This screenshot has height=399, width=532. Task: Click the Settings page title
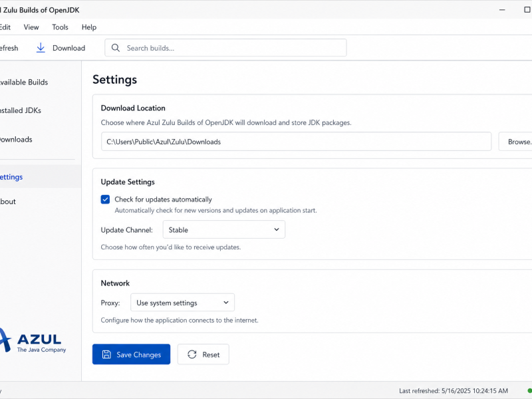(x=114, y=79)
